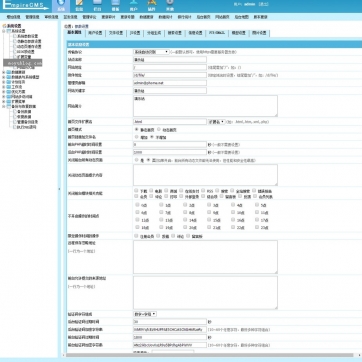The width and height of the screenshot is (362, 362).
Task: Select the 动态首页 radio button
Action: click(x=159, y=129)
